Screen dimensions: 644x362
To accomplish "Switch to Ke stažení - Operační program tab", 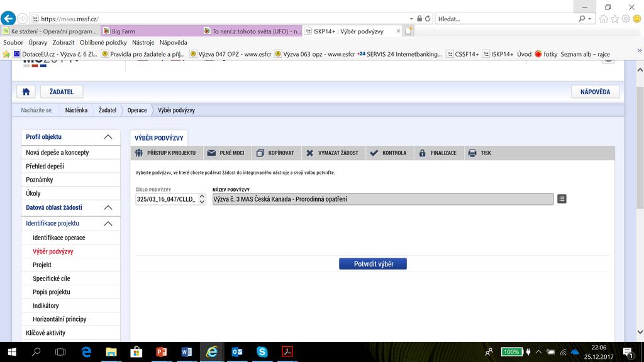I will (x=50, y=31).
